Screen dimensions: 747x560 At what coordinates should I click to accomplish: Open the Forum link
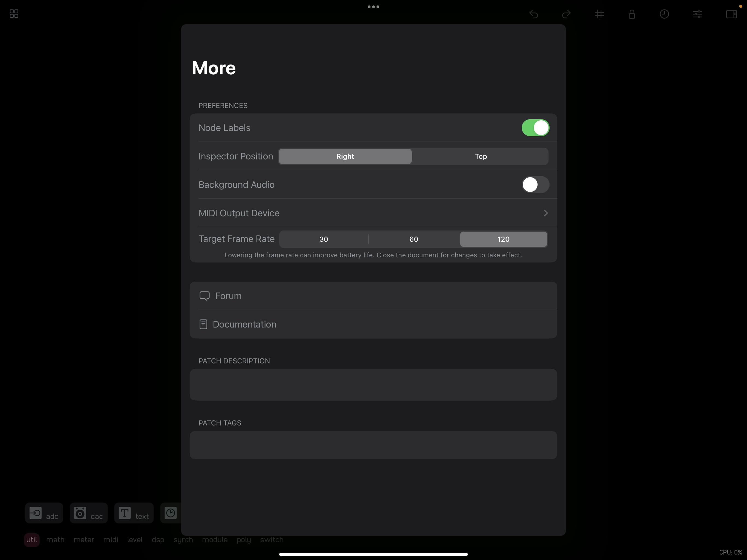[x=228, y=296]
